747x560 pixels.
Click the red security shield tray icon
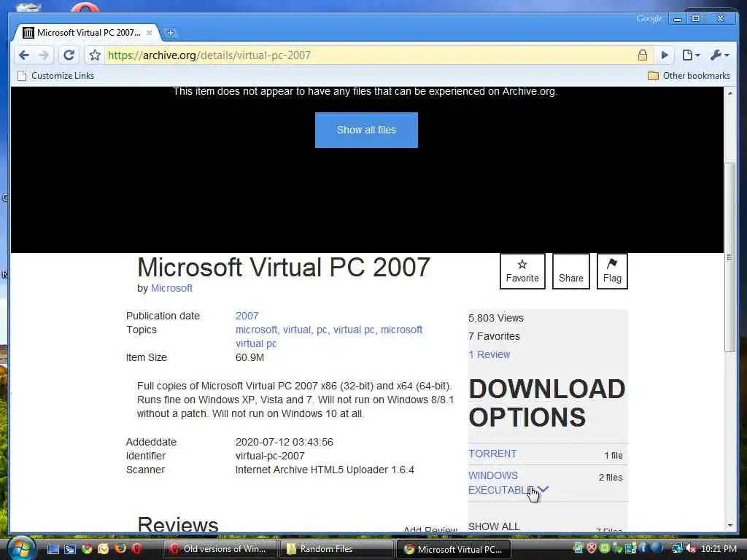(x=591, y=548)
